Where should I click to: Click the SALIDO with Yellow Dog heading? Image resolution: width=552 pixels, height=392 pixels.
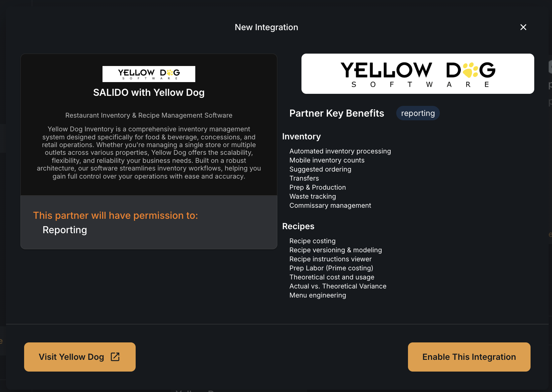[149, 92]
